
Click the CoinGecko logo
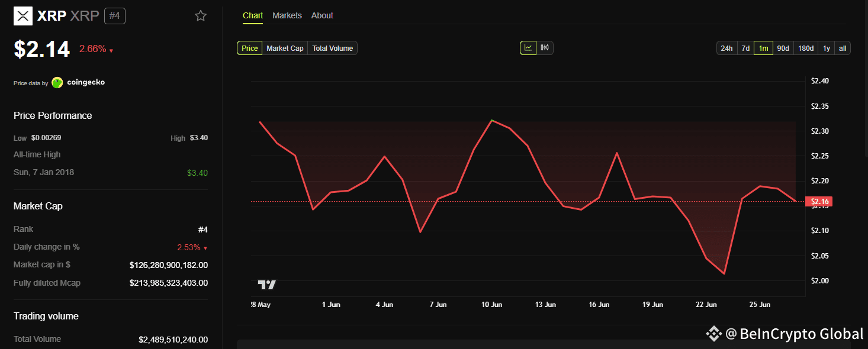57,82
